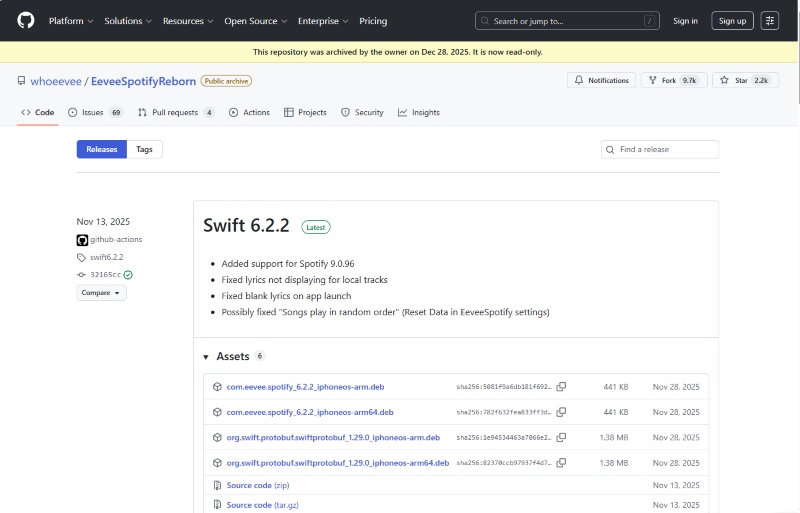Click the Sign up button

pos(732,21)
